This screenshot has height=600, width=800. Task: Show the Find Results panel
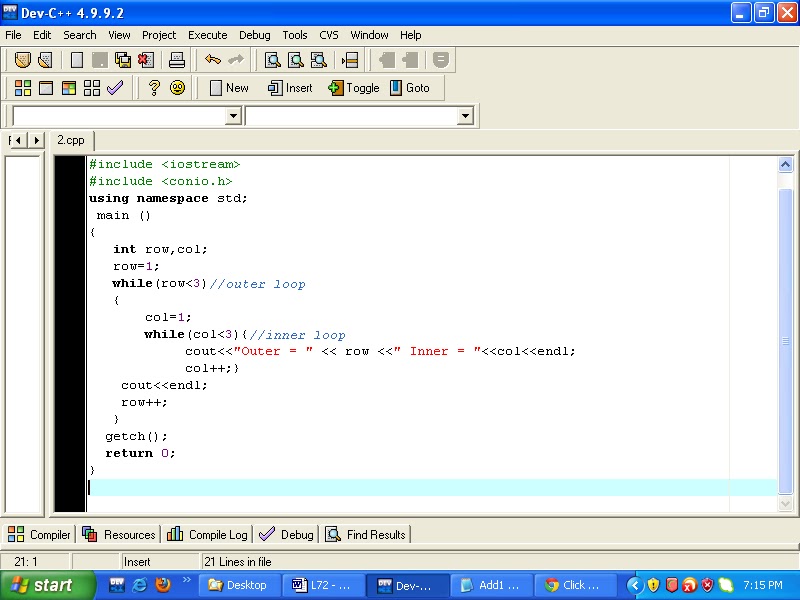[366, 534]
